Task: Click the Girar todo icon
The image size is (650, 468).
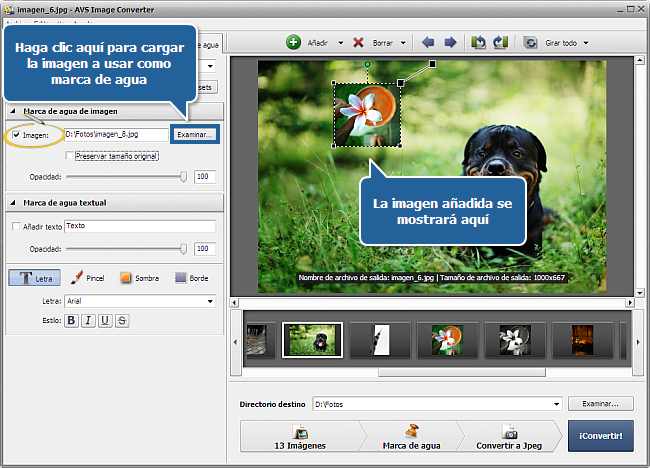Action: 529,43
